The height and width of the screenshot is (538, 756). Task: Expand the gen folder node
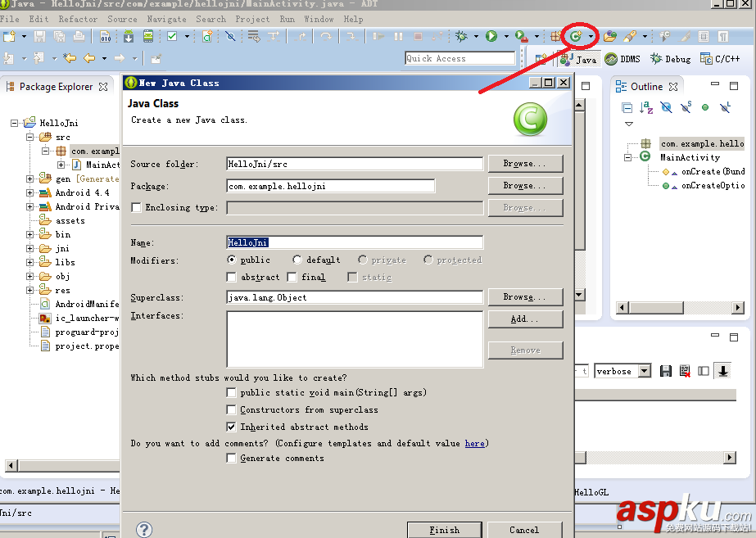pyautogui.click(x=29, y=179)
